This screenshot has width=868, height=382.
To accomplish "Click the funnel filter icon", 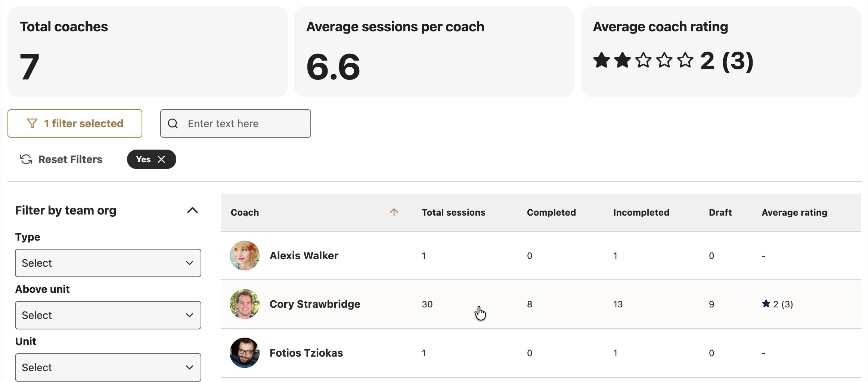I will click(32, 123).
